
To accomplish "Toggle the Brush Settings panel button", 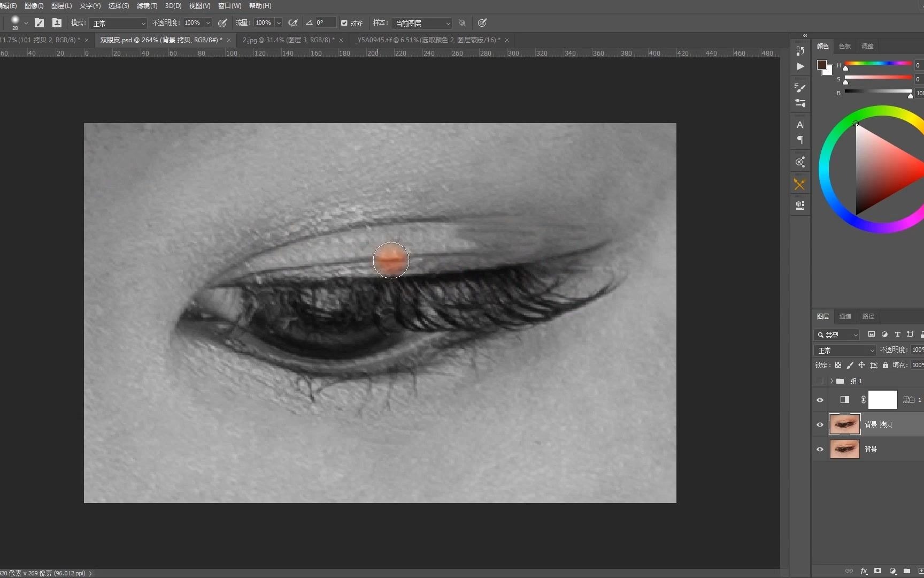I will pos(39,23).
